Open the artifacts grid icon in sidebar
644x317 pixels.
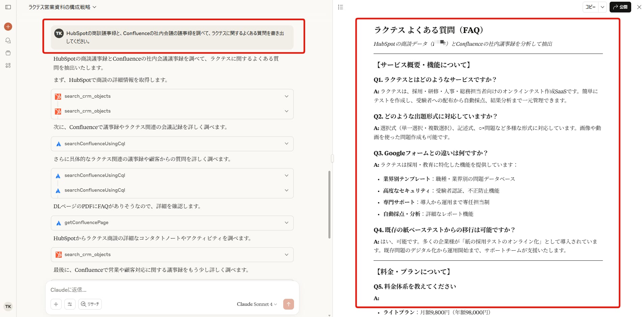[8, 65]
